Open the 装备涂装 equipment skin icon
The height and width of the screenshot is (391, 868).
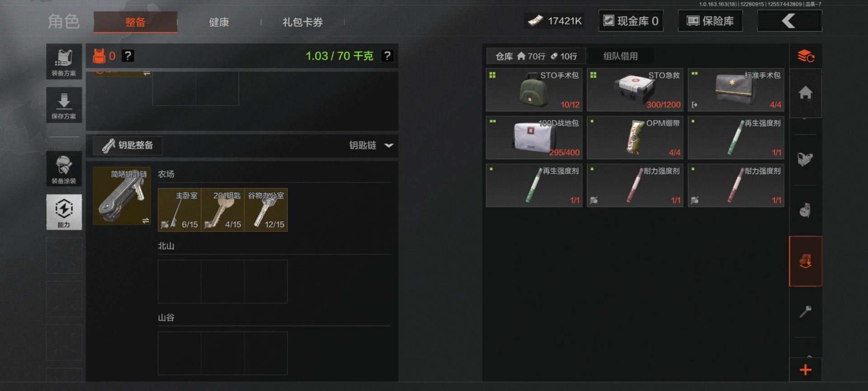click(x=64, y=169)
